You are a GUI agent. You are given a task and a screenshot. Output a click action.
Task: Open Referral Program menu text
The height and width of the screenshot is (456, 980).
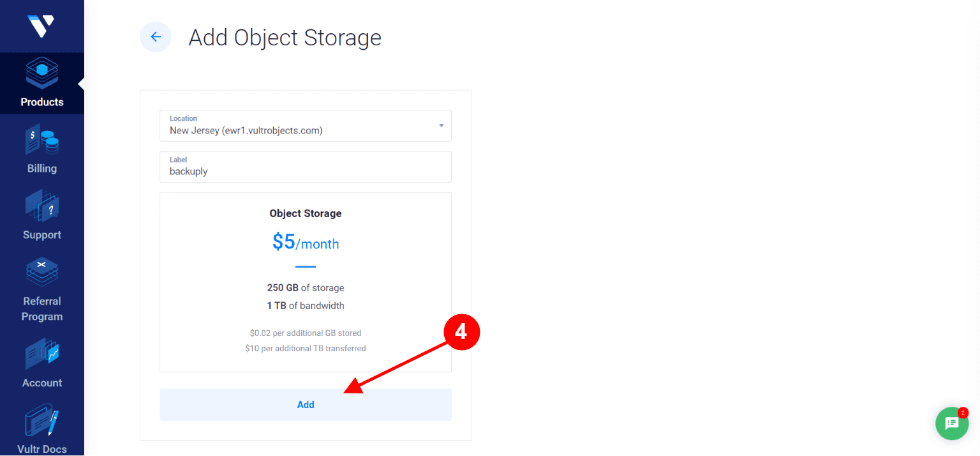(x=42, y=309)
